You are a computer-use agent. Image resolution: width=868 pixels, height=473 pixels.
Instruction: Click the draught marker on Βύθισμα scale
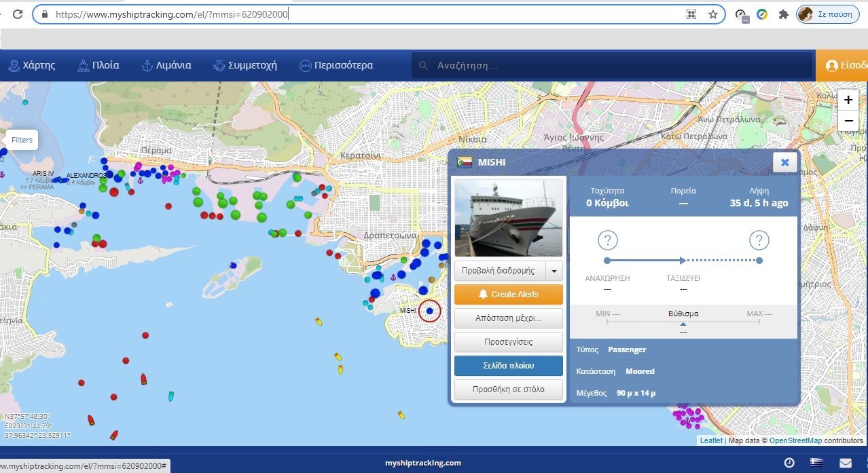point(683,324)
